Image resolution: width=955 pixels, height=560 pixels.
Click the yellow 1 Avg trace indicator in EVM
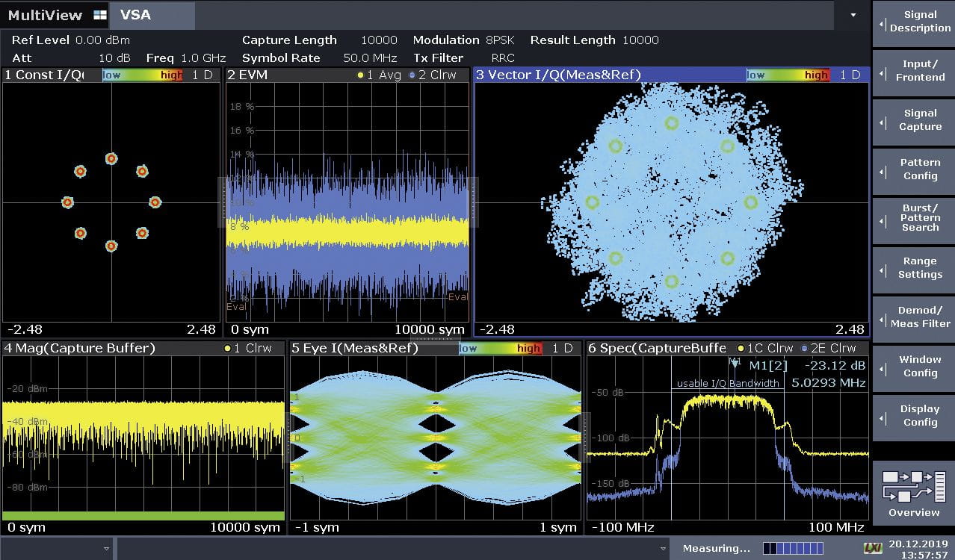(361, 75)
